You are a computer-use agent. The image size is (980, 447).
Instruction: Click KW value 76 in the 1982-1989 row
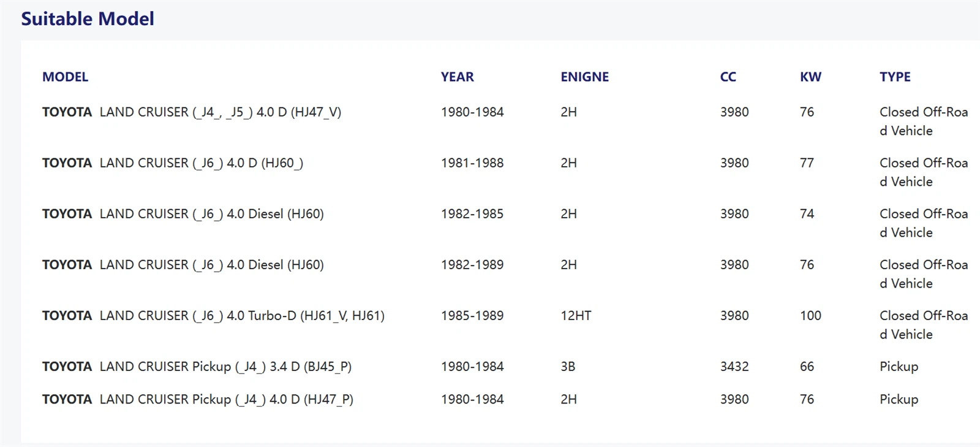pyautogui.click(x=807, y=265)
